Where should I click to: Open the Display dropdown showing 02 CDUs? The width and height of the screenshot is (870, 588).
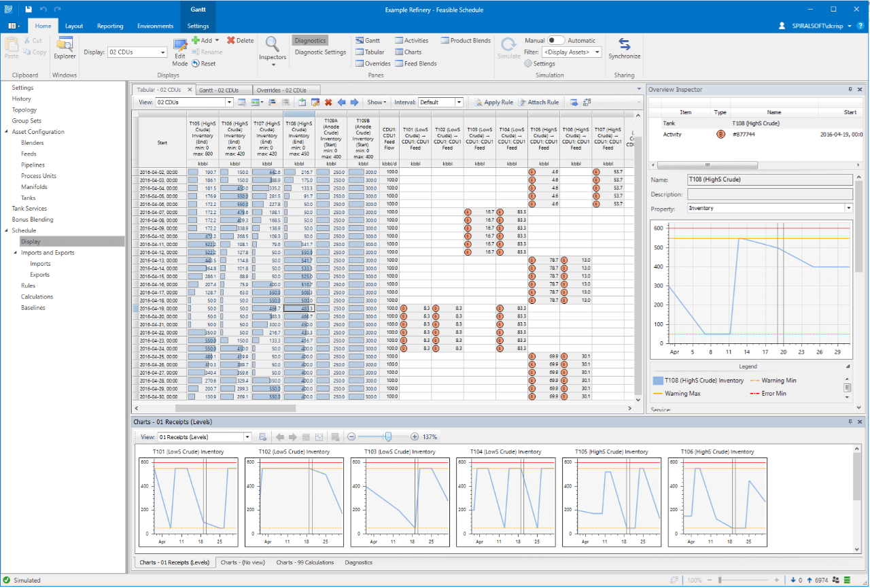(137, 52)
